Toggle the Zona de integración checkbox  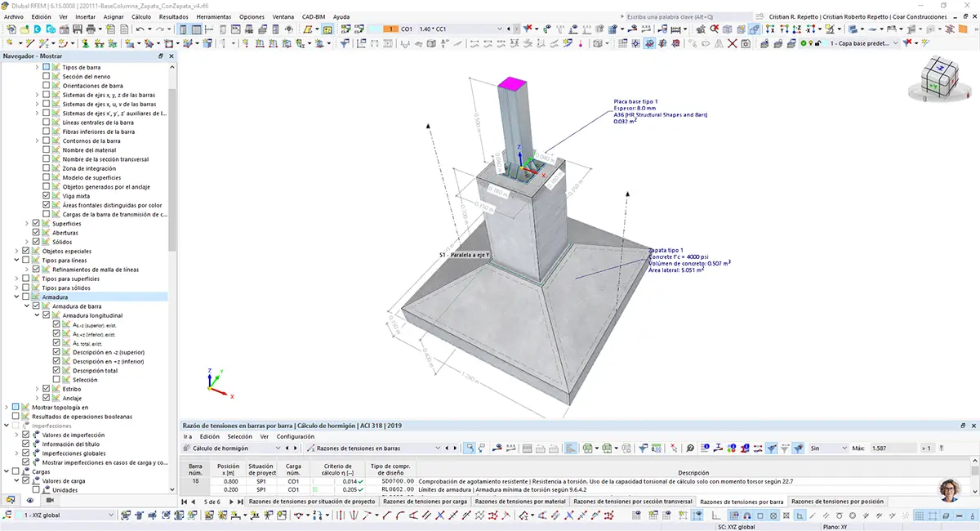[x=46, y=168]
